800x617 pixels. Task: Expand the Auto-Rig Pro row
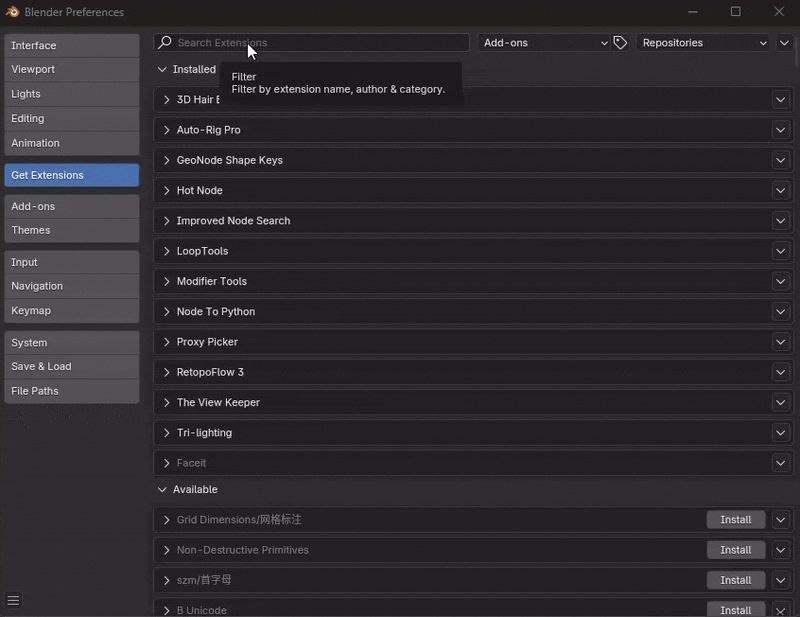click(x=166, y=130)
